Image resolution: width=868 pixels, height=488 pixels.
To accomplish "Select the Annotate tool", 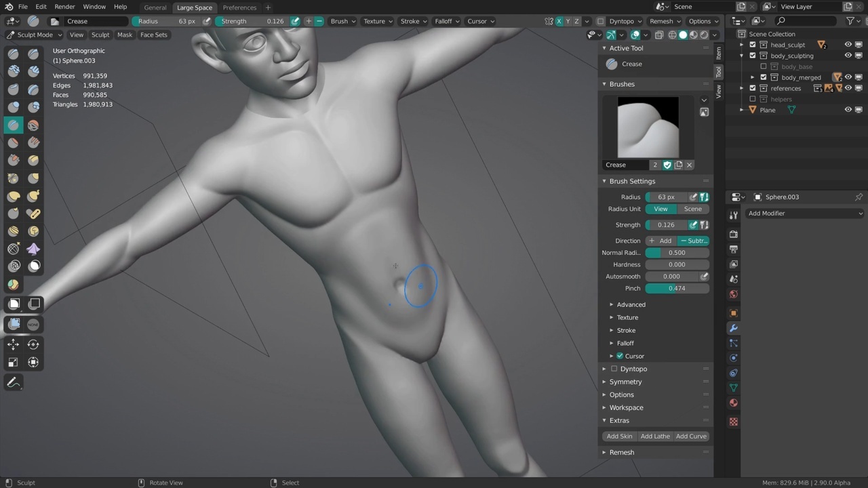I will click(14, 383).
